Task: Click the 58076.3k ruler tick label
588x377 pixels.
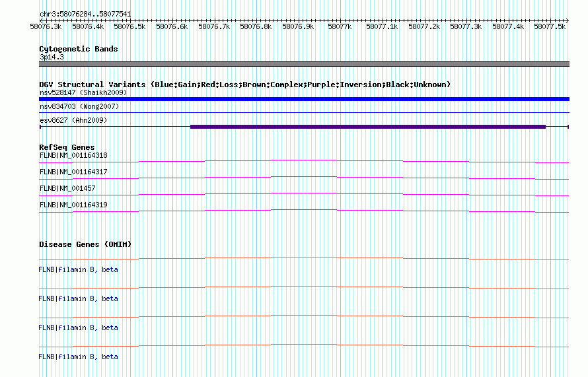Action: coord(46,26)
